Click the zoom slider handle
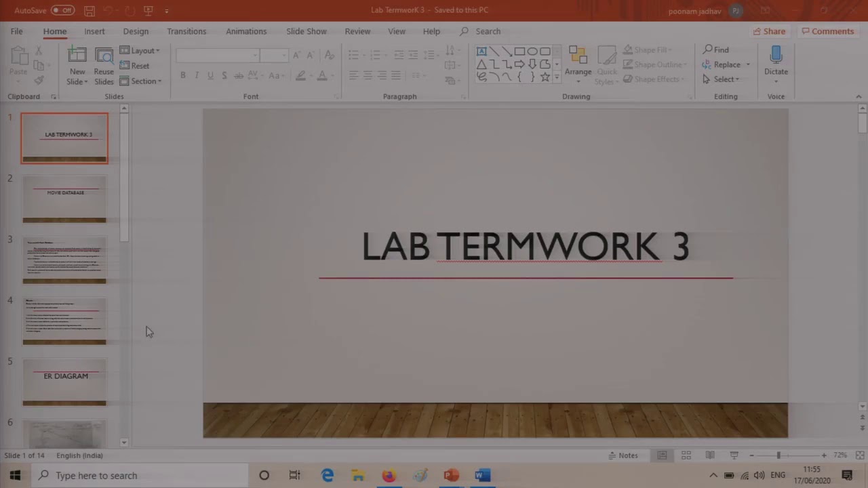The height and width of the screenshot is (488, 868). tap(778, 455)
